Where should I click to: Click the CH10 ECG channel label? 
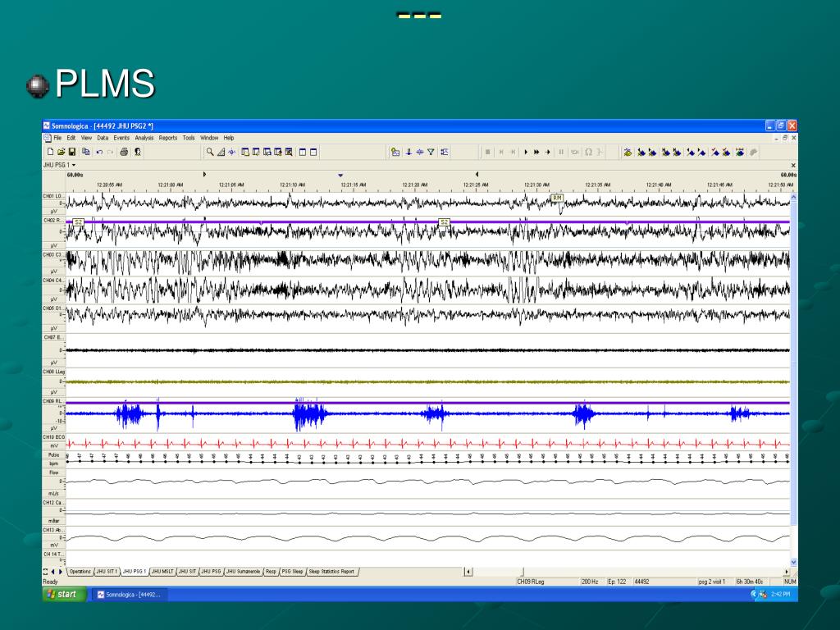pos(53,437)
